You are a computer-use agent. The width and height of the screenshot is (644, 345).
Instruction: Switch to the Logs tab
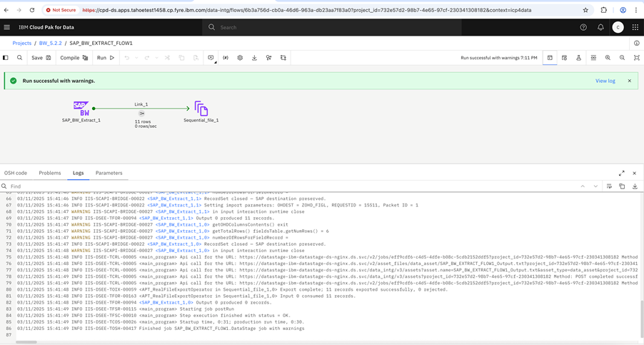point(78,173)
